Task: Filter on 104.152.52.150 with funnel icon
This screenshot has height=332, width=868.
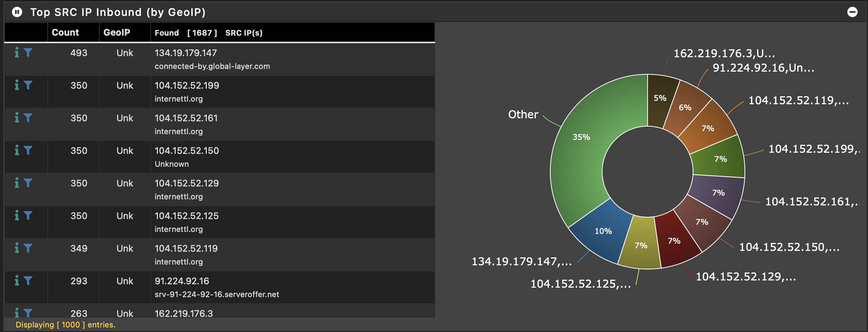Action: pos(28,150)
